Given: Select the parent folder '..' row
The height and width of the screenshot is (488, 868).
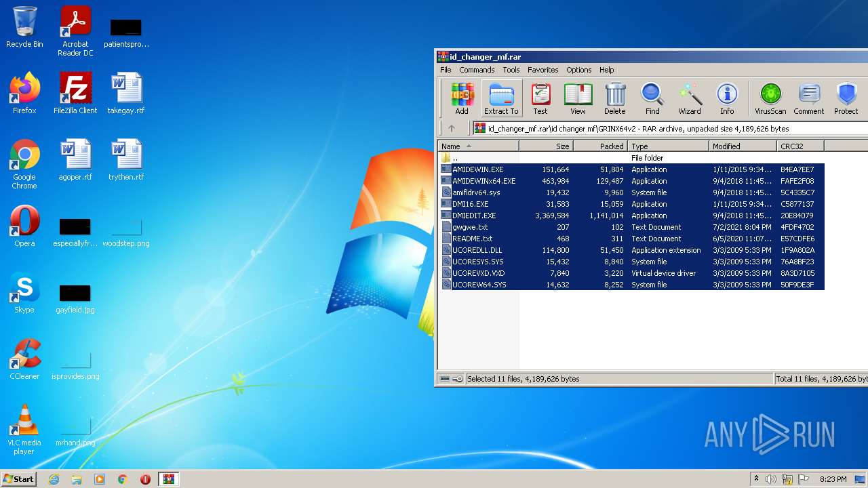Looking at the screenshot, I should [631, 158].
